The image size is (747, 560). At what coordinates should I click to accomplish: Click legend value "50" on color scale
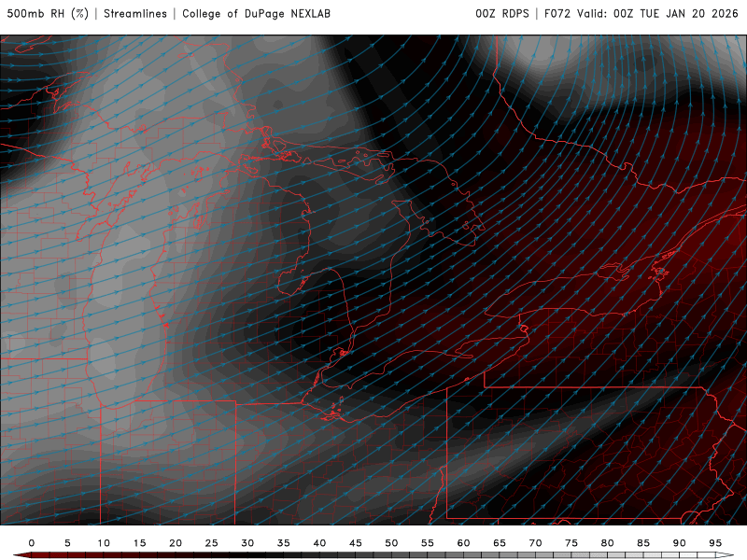coord(391,543)
